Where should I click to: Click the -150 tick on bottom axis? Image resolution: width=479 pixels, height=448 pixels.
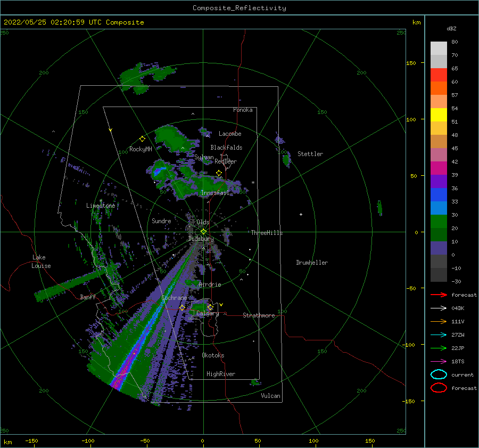pyautogui.click(x=31, y=441)
